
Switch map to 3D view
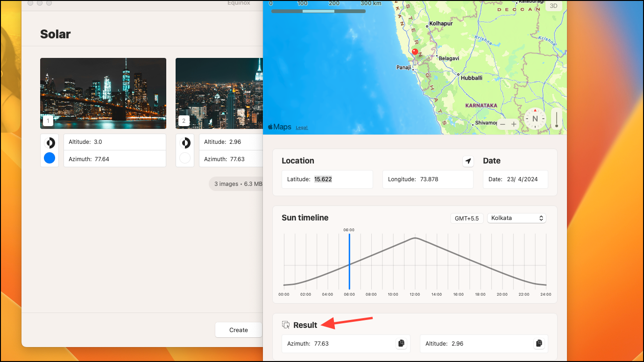[553, 6]
